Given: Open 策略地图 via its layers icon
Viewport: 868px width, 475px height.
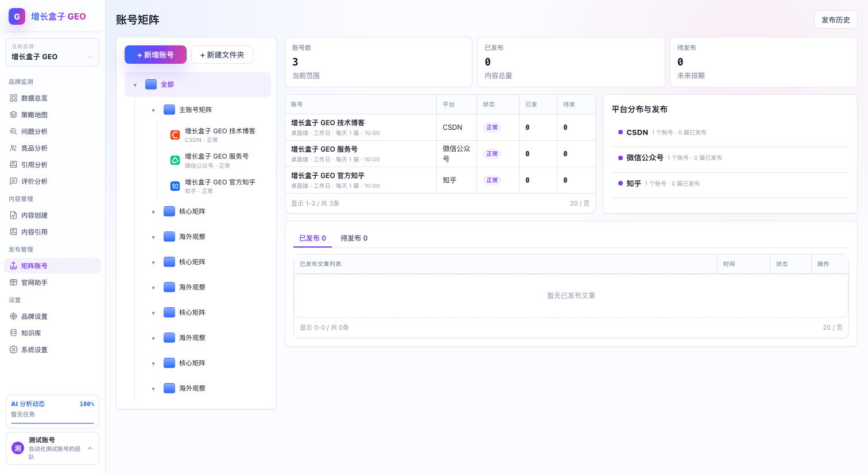Looking at the screenshot, I should 13,115.
